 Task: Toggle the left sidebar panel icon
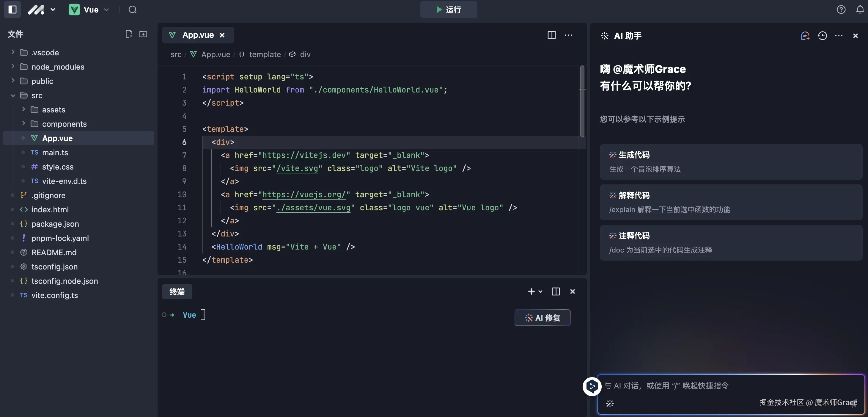12,10
